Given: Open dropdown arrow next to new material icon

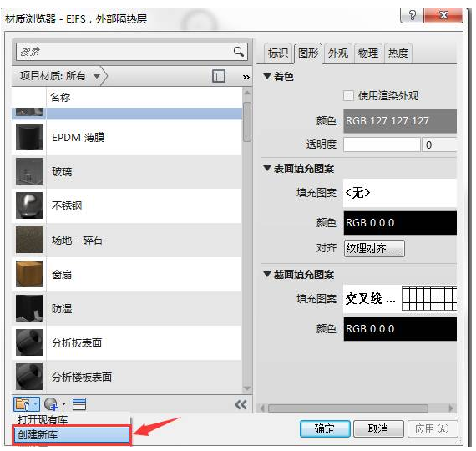Looking at the screenshot, I should point(63,404).
